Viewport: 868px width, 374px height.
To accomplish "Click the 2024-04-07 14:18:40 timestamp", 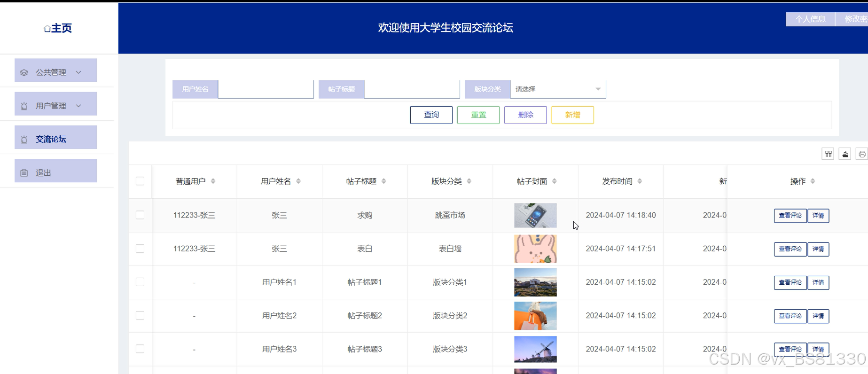I will 621,215.
